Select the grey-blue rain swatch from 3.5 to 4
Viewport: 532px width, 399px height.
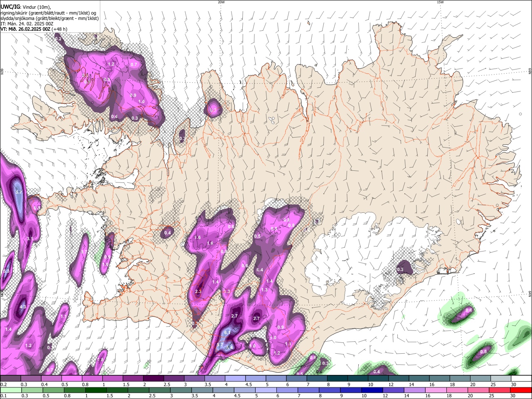tap(202, 390)
